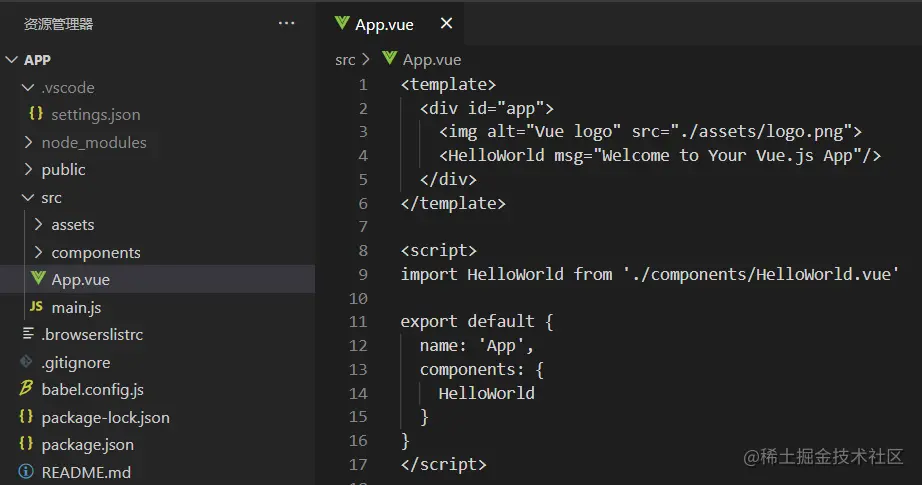Click the </script> closing tag
Image resolution: width=922 pixels, height=485 pixels.
(443, 464)
